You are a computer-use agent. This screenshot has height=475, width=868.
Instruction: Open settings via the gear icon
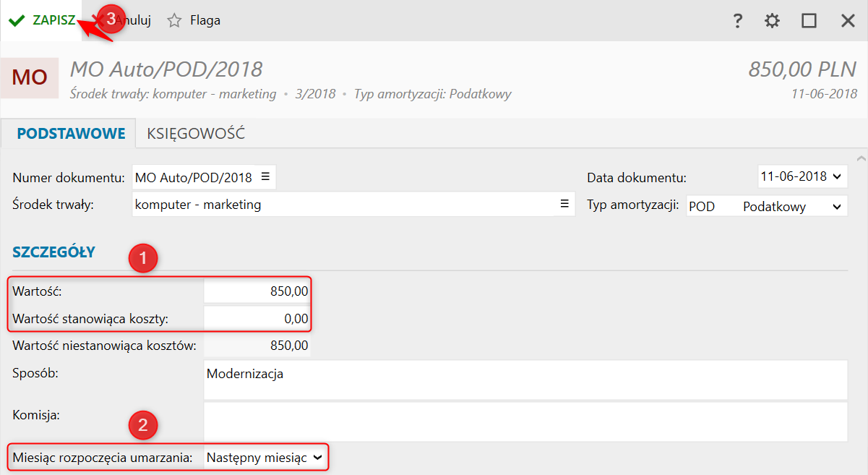[773, 21]
